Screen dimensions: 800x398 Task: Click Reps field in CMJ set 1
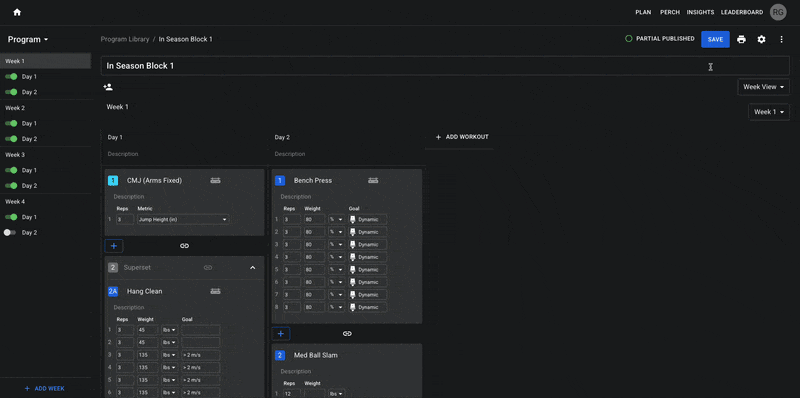[x=125, y=219]
